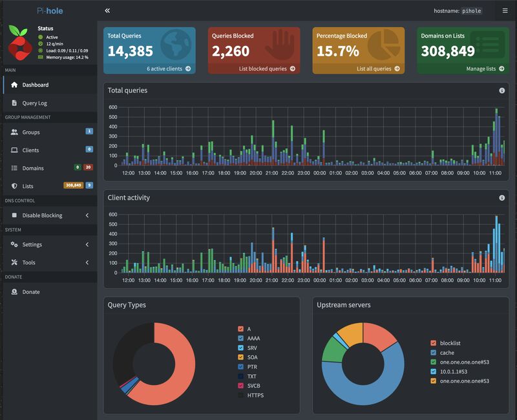Collapse sidebar with double-chevron icon

[107, 10]
